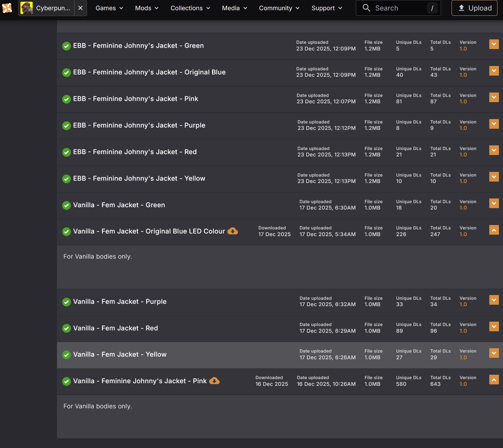
Task: Select 'Vanilla - Fem Jacket - Original Blue LED Colour' title
Action: [149, 231]
